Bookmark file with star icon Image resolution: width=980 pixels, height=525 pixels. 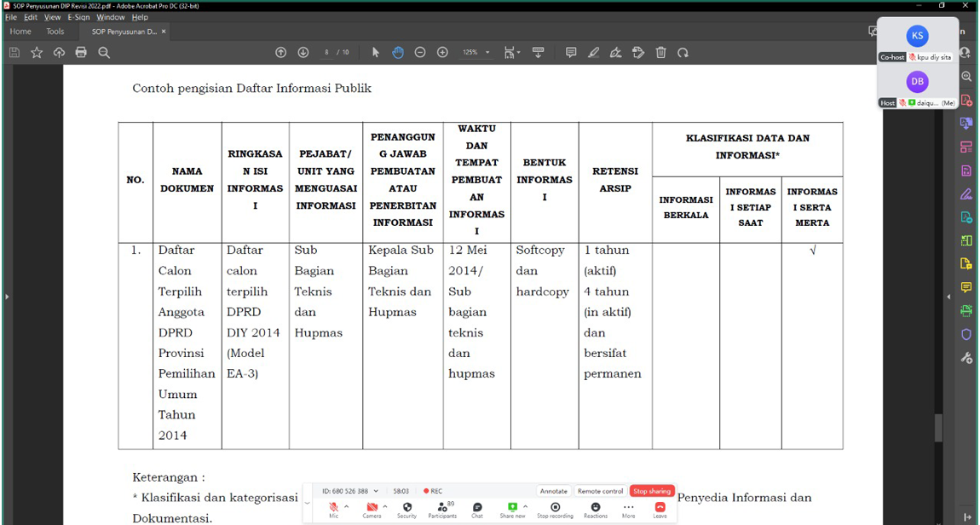tap(37, 53)
